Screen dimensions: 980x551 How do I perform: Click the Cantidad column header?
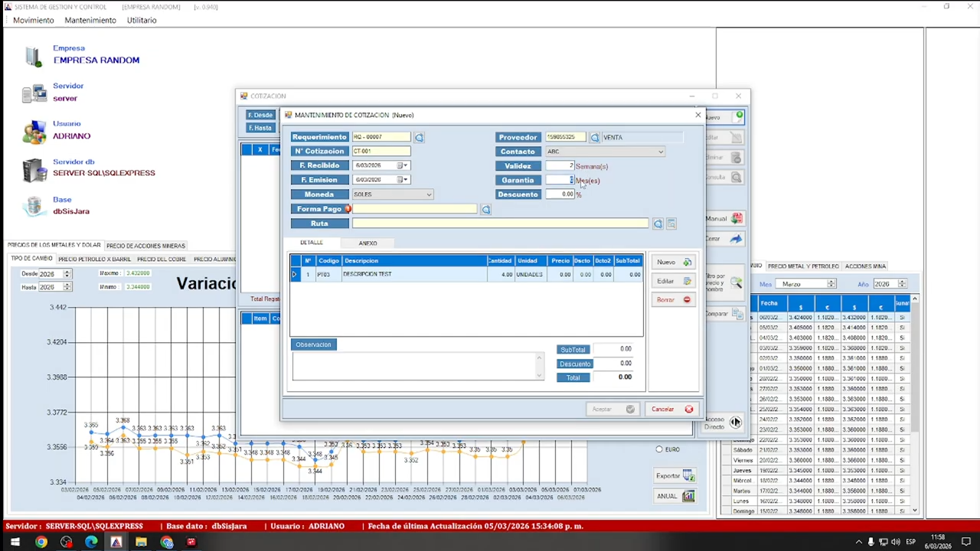tap(499, 261)
